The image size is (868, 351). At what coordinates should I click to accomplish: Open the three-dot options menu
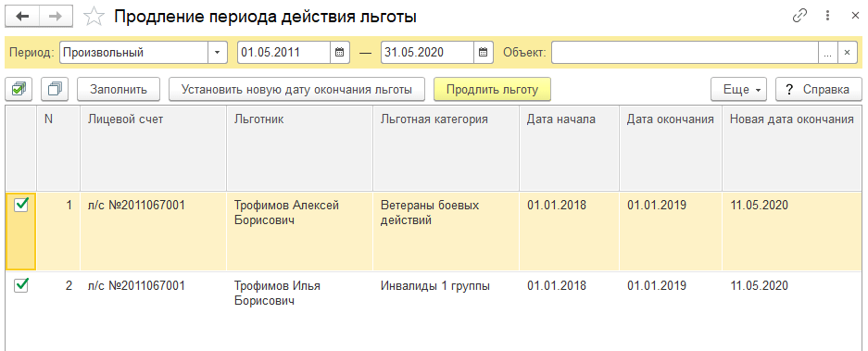827,16
